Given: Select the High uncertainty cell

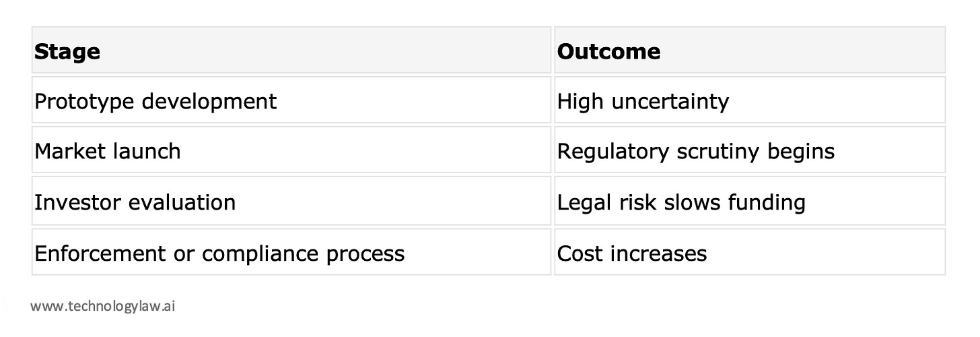Looking at the screenshot, I should pyautogui.click(x=750, y=100).
